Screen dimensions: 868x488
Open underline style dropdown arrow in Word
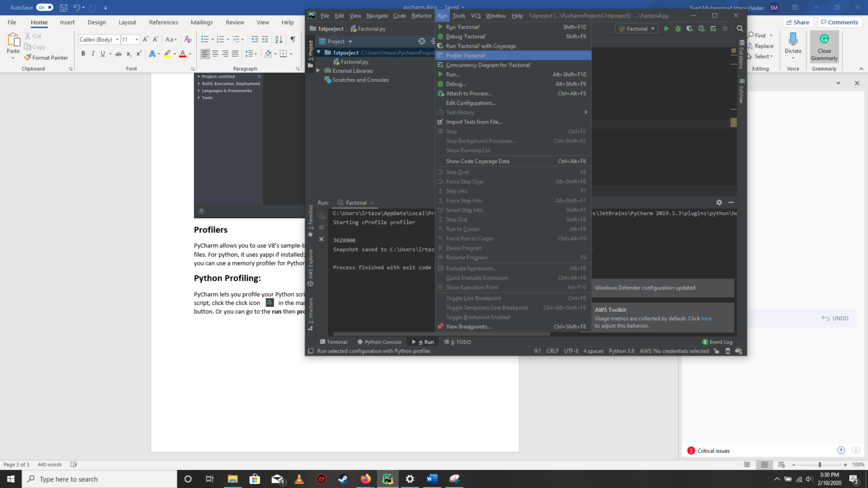coord(110,54)
